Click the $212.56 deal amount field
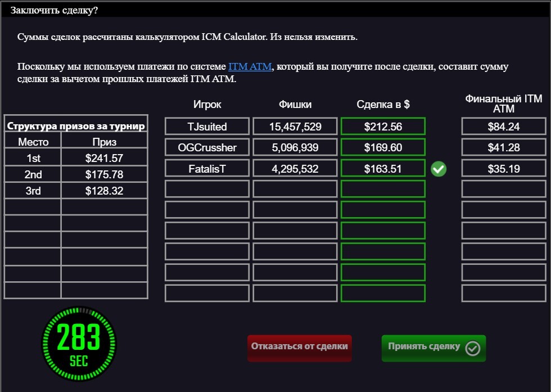The height and width of the screenshot is (392, 551). [383, 127]
